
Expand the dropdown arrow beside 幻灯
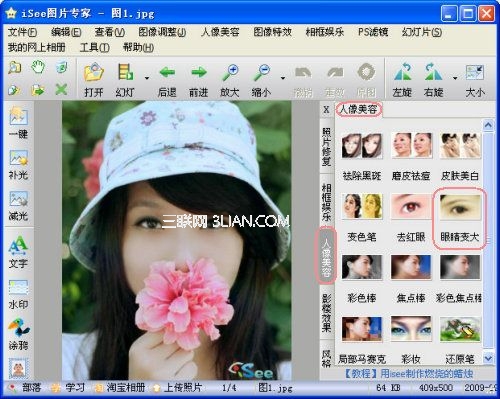pos(147,78)
